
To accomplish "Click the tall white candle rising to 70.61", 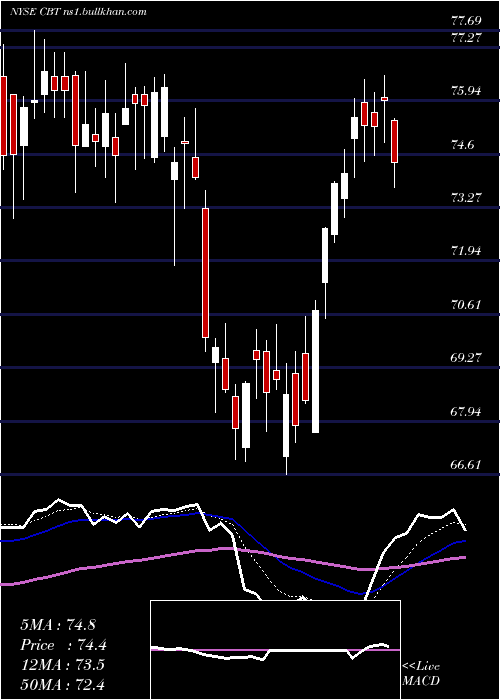I will point(315,371).
